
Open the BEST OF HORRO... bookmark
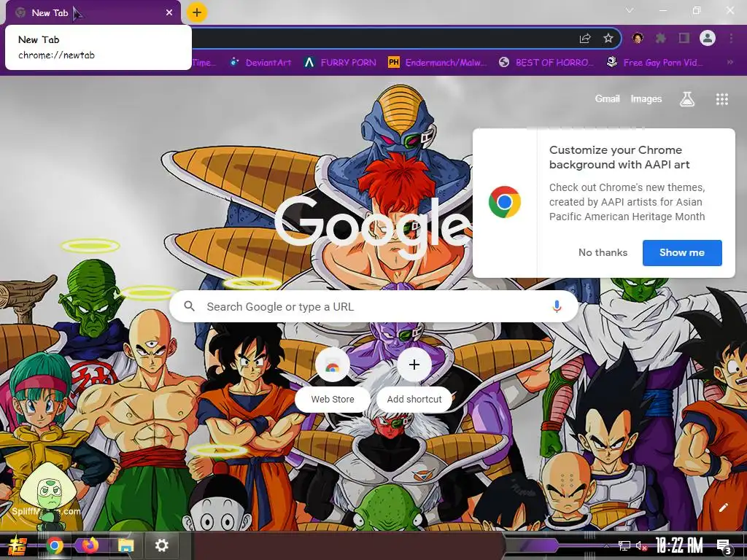pyautogui.click(x=546, y=63)
